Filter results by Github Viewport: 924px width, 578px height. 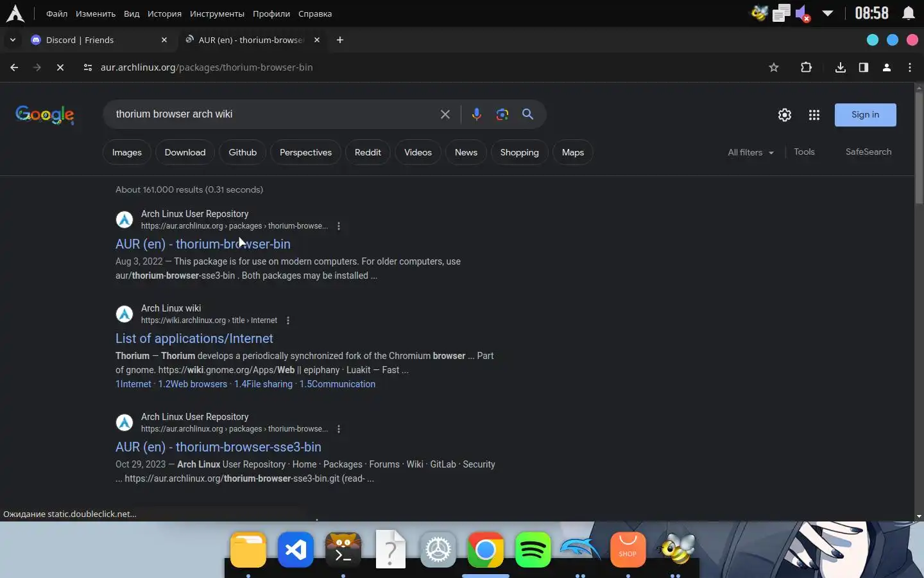(x=243, y=152)
